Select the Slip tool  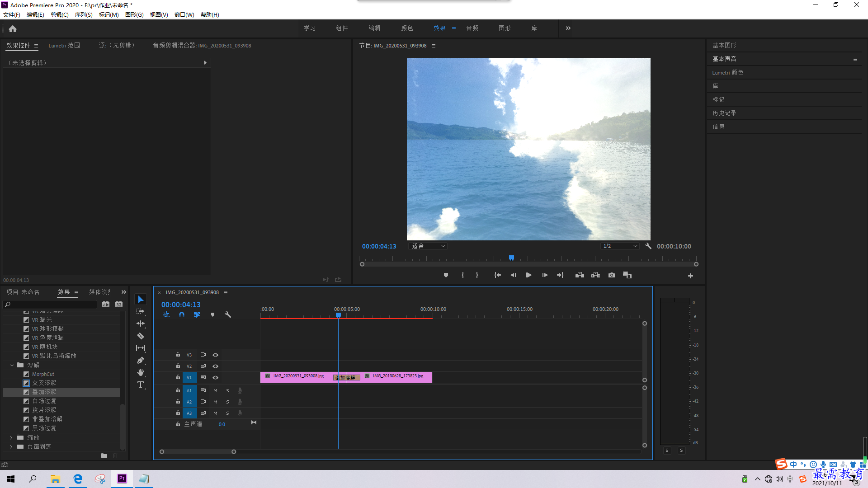click(141, 348)
